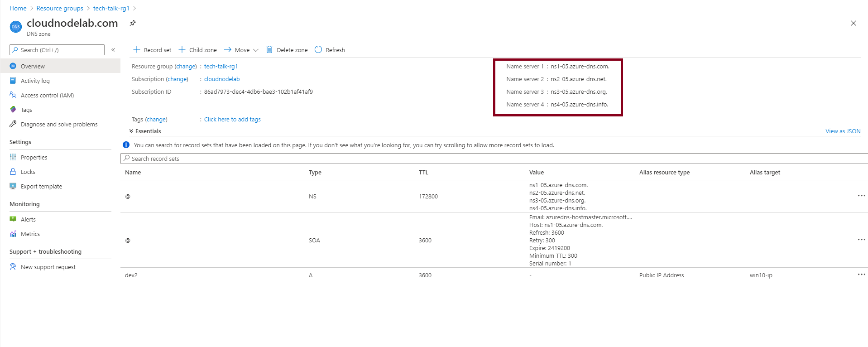Collapse the left navigation menu

tap(113, 50)
